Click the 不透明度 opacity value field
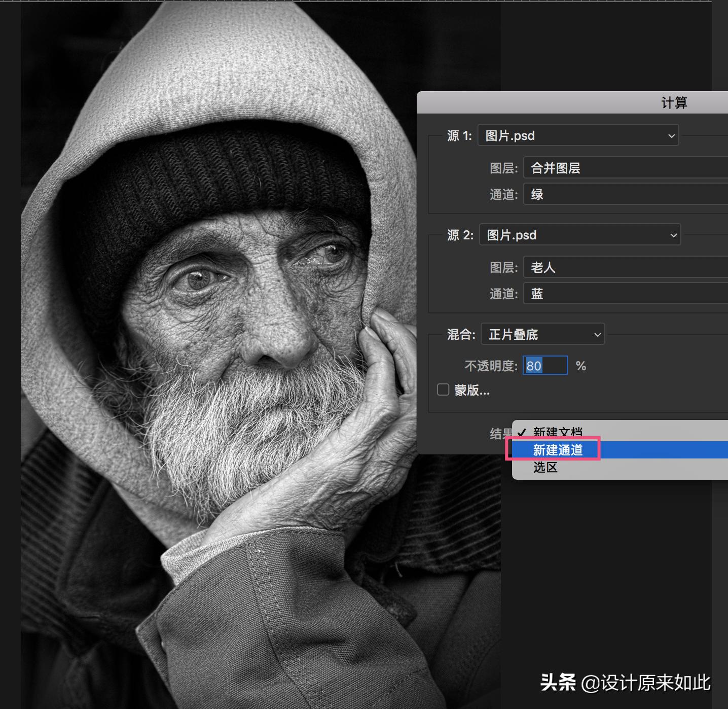This screenshot has width=728, height=709. coord(544,365)
